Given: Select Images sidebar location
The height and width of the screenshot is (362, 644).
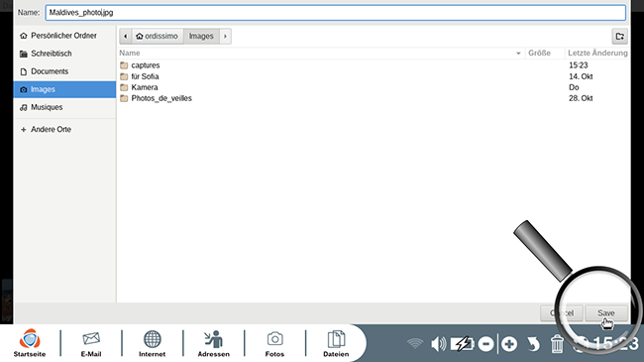Looking at the screenshot, I should coord(64,89).
